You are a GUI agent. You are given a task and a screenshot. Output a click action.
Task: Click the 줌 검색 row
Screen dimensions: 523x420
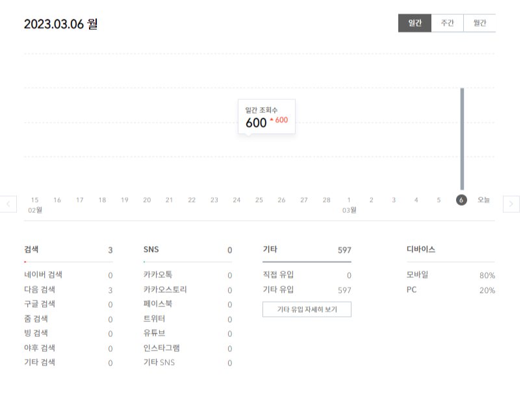pos(68,319)
